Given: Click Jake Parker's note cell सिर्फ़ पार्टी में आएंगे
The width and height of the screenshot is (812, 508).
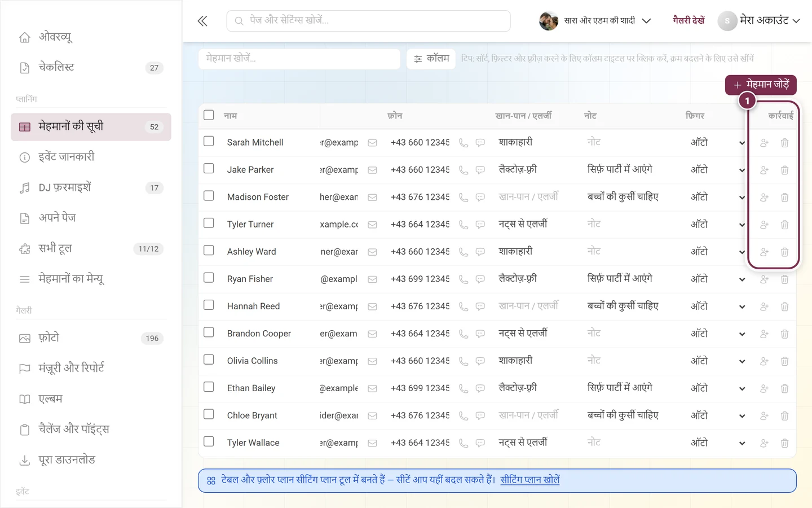Looking at the screenshot, I should pyautogui.click(x=620, y=169).
